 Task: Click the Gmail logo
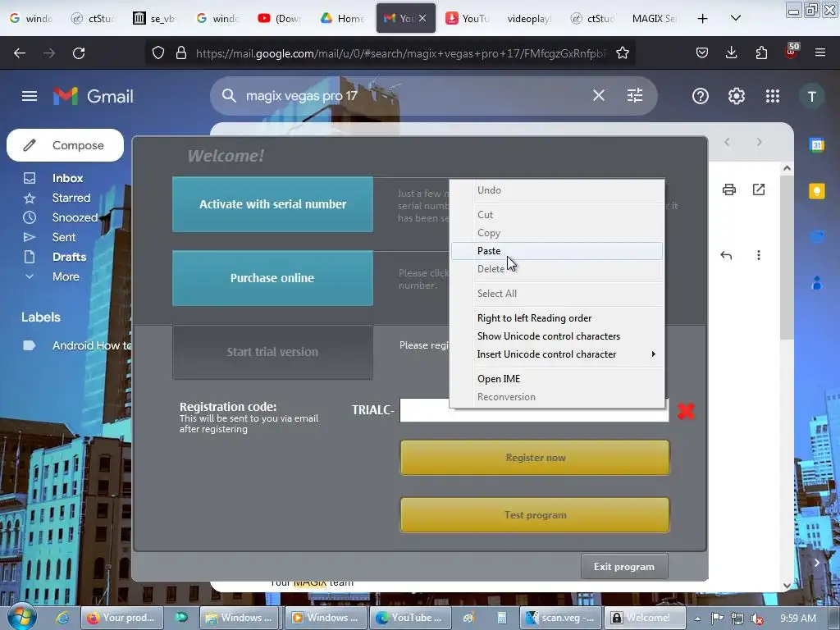[94, 97]
